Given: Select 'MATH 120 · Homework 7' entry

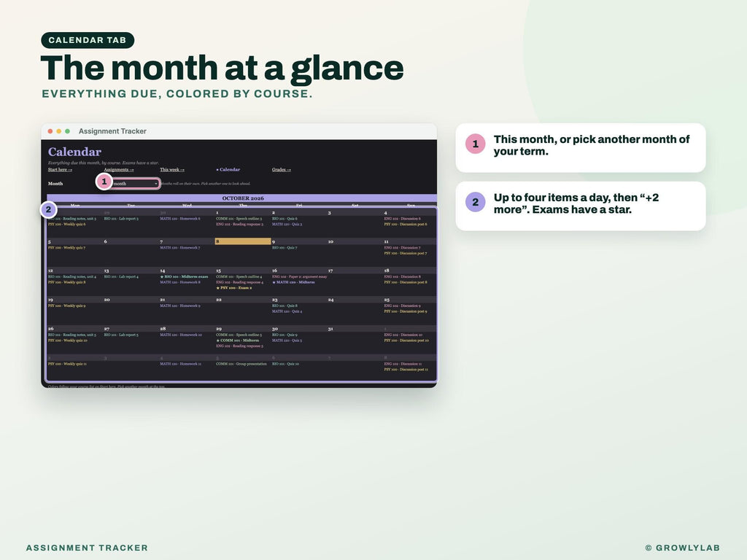Looking at the screenshot, I should 180,248.
